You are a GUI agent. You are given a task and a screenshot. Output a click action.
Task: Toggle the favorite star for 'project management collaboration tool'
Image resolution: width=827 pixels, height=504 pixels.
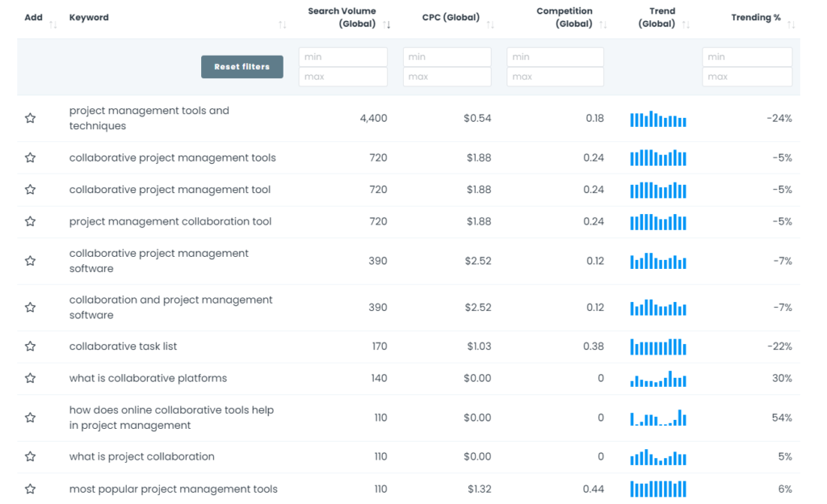[30, 221]
